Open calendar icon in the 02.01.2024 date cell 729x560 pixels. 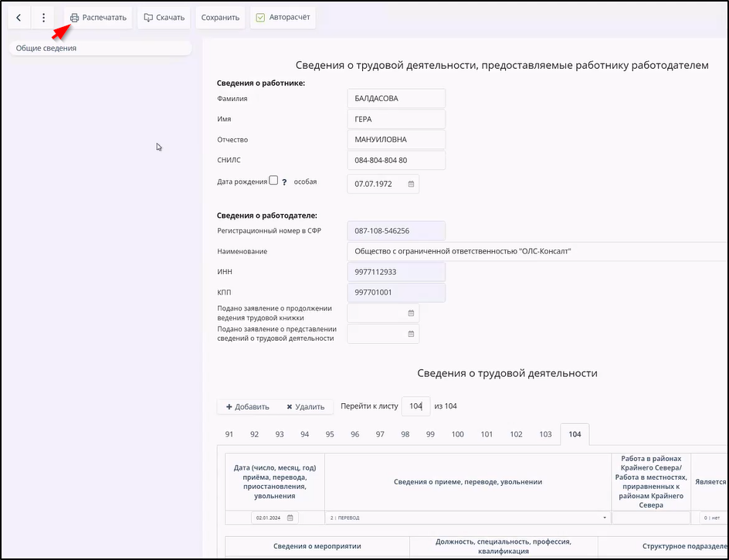290,518
